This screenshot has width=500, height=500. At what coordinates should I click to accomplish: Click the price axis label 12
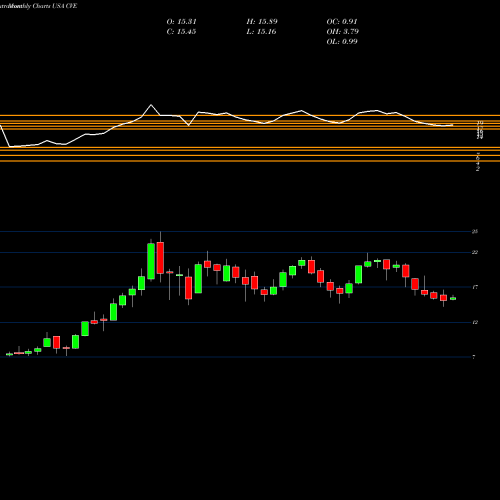(x=475, y=322)
